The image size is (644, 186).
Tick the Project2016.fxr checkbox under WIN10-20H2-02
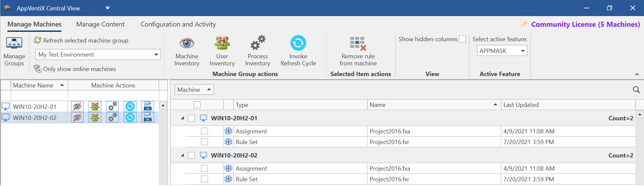204,179
